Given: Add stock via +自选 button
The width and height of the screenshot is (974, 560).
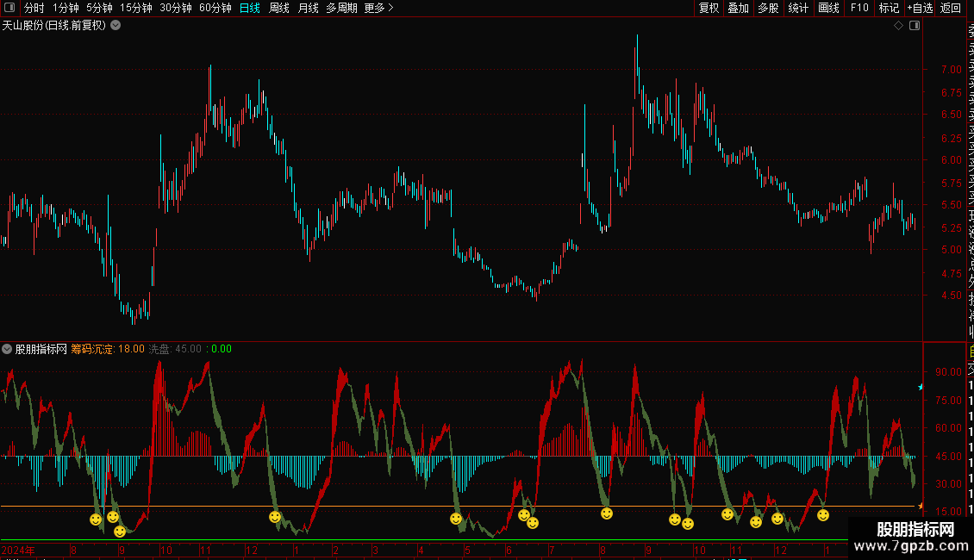Looking at the screenshot, I should pyautogui.click(x=920, y=8).
